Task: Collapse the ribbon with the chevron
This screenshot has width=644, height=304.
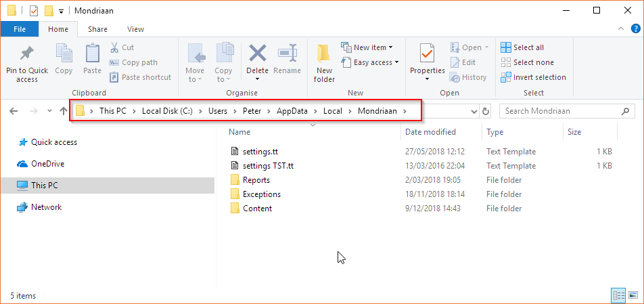Action: (620, 28)
